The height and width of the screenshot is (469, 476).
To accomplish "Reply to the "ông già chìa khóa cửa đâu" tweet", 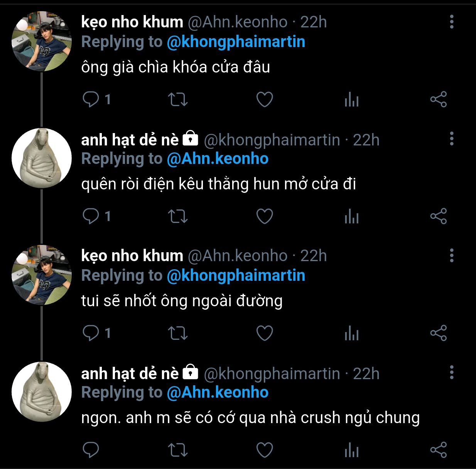I will (x=91, y=100).
